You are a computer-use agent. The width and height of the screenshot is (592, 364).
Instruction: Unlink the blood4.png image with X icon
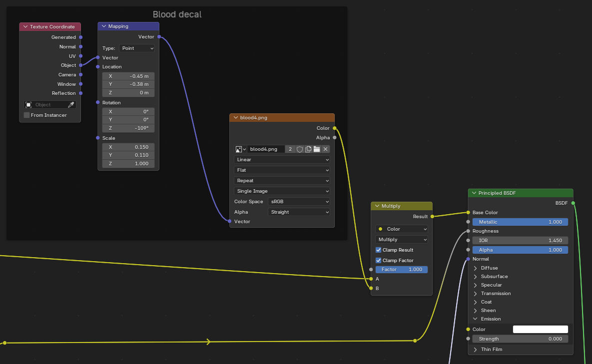pos(325,149)
